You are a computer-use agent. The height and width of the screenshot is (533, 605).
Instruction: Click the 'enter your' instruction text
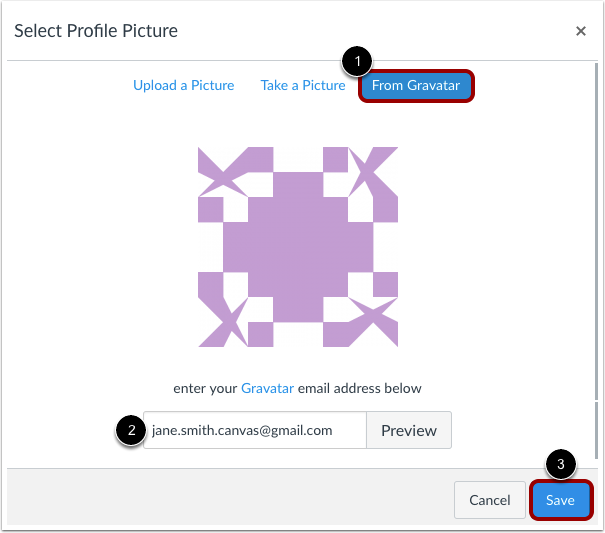(x=205, y=388)
